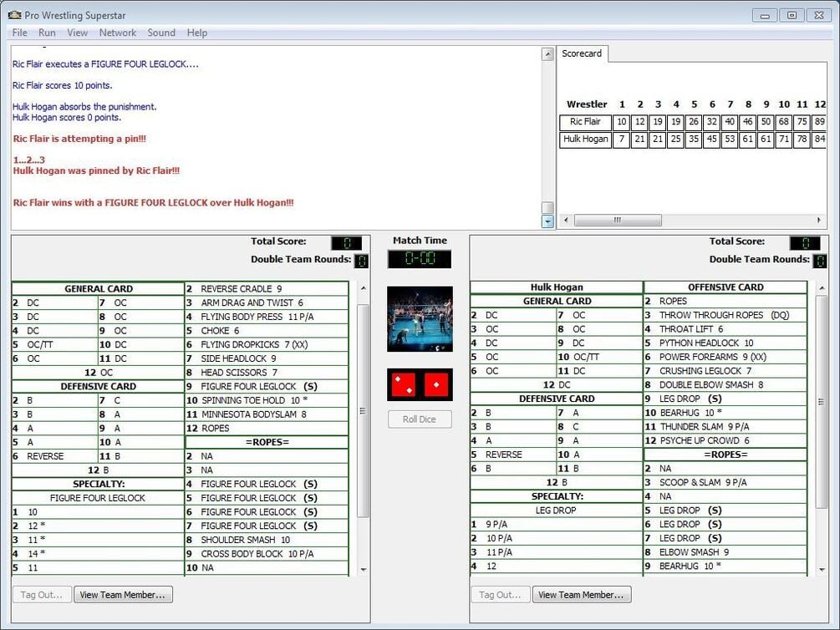
Task: Click the wrestling ring photo thumbnail
Action: click(x=420, y=319)
